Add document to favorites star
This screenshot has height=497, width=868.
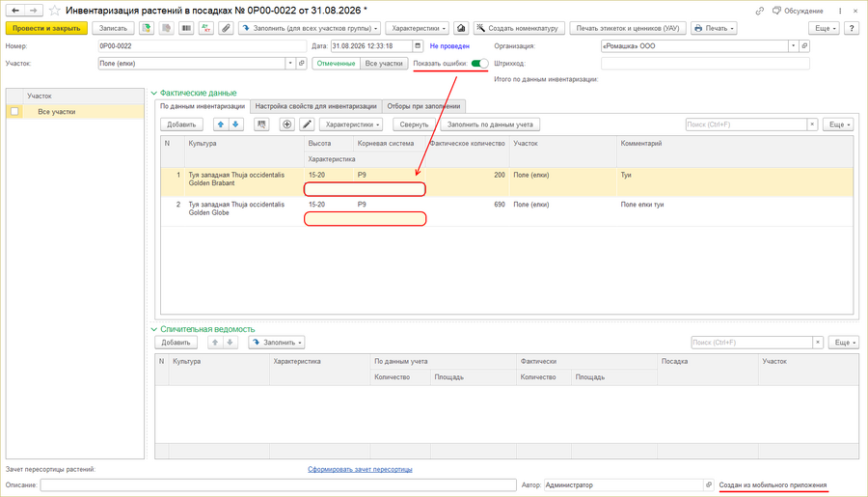(54, 11)
